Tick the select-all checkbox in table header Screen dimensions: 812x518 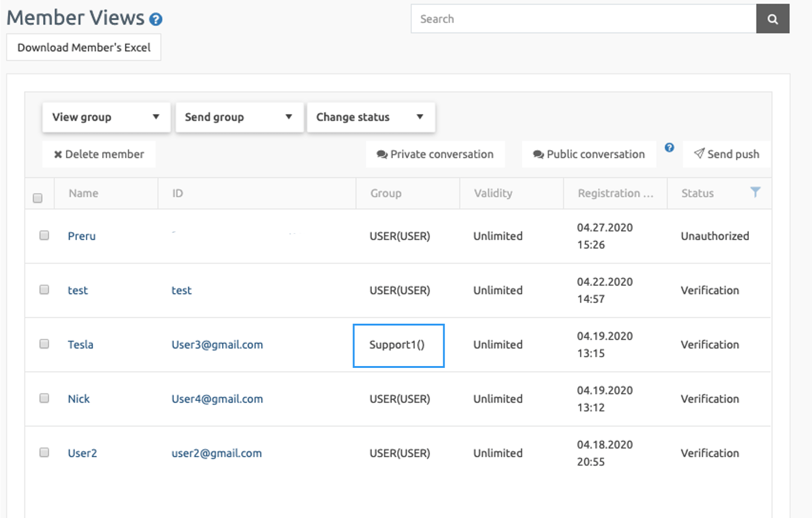[x=38, y=198]
